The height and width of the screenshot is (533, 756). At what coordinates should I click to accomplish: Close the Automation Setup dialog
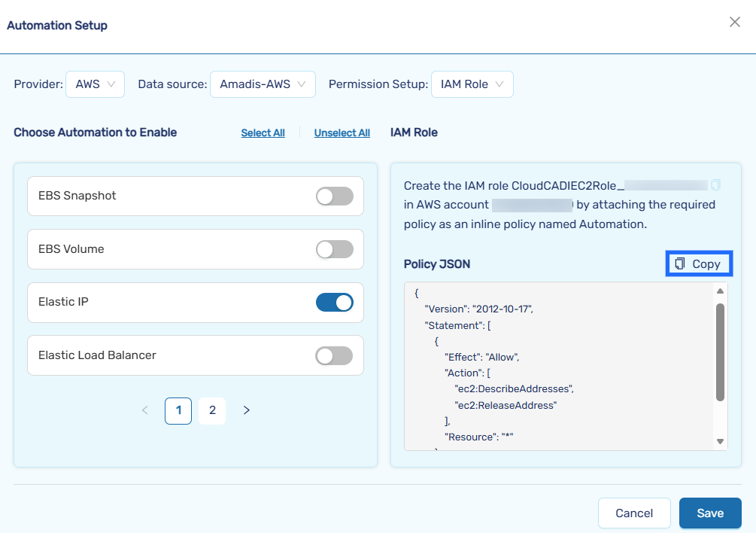tap(735, 23)
